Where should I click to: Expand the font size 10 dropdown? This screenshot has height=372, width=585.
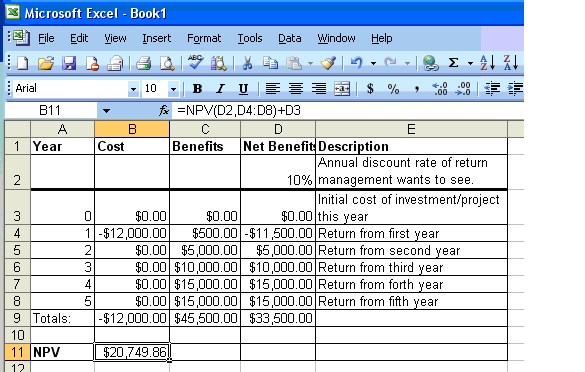[173, 89]
